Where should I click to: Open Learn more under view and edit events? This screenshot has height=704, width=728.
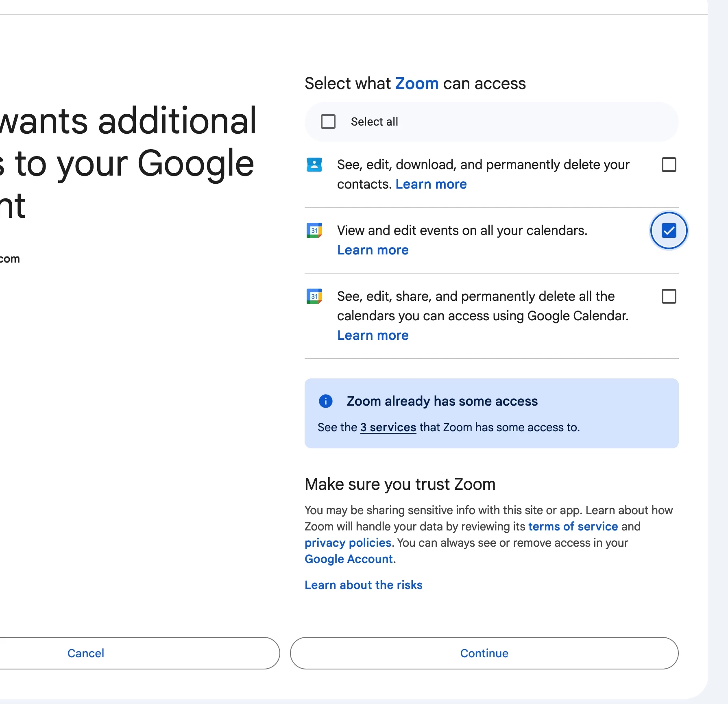[x=373, y=250]
